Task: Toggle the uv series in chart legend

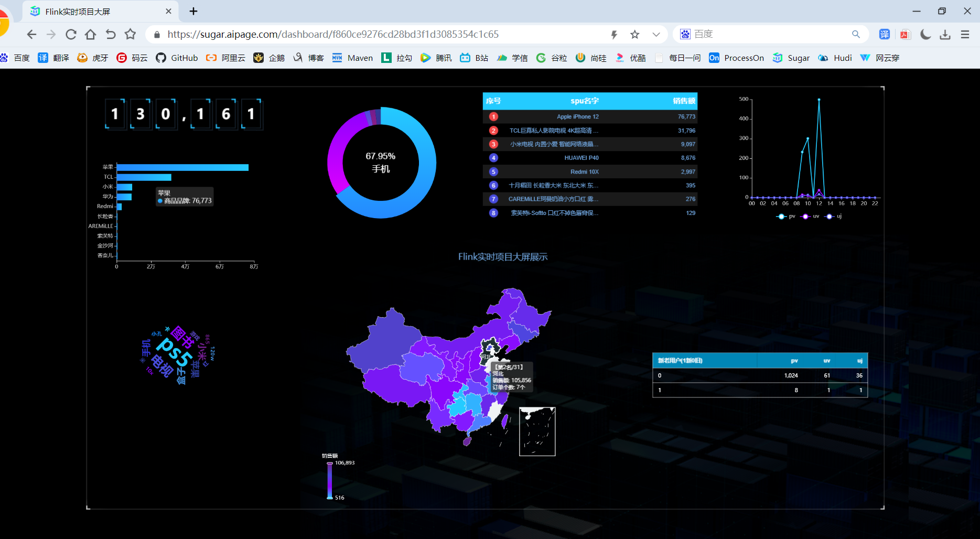Action: pos(810,217)
